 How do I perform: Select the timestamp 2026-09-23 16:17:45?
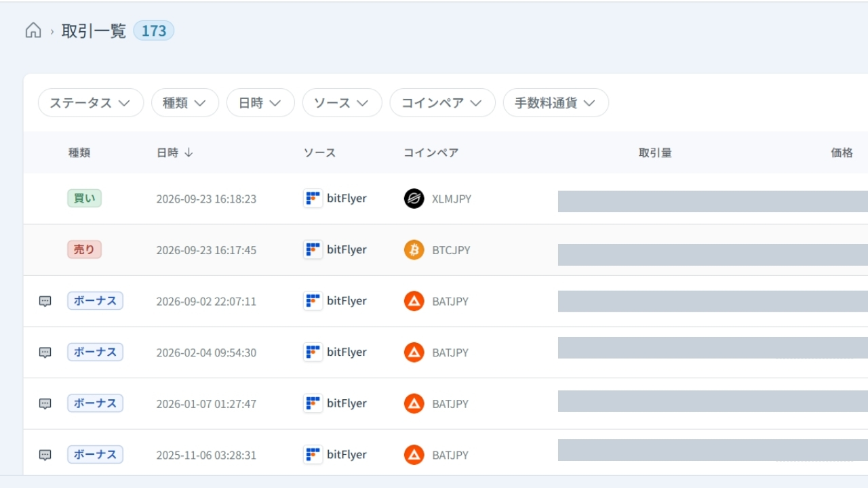click(x=206, y=250)
